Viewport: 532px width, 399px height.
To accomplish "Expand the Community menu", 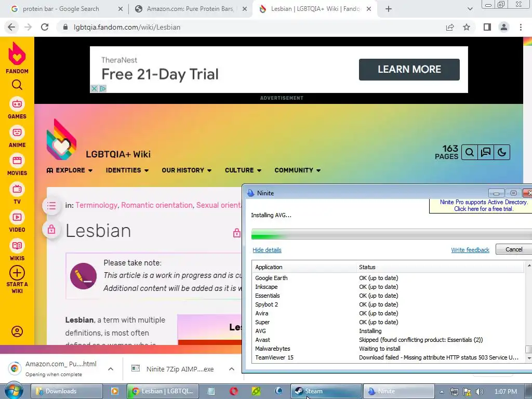I will (x=298, y=170).
